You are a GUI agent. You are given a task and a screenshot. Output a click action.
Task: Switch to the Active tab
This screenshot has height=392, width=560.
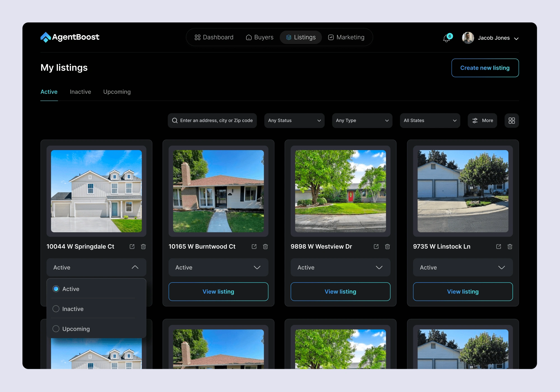coord(49,92)
